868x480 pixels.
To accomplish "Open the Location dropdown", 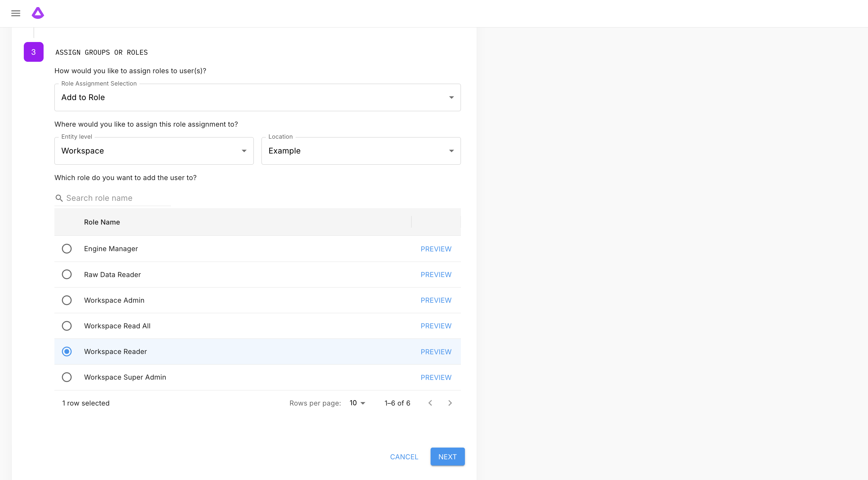I will tap(360, 151).
